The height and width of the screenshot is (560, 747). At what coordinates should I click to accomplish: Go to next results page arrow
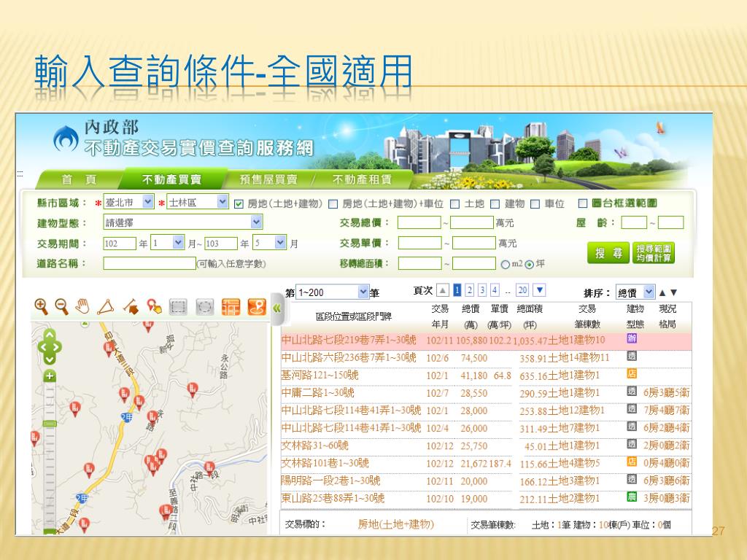click(x=539, y=289)
